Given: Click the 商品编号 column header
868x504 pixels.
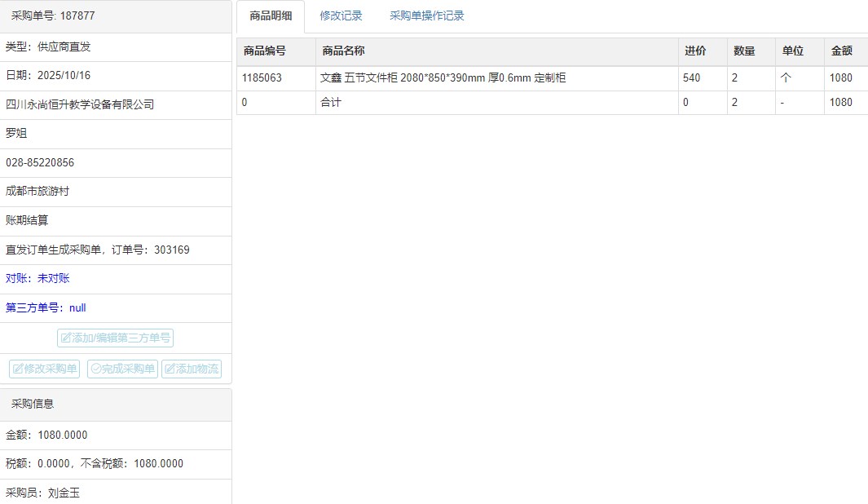Looking at the screenshot, I should pos(265,51).
